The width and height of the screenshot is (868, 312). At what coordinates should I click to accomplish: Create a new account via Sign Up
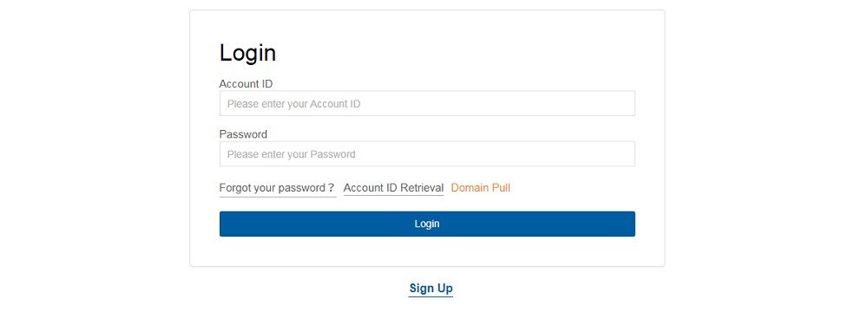431,289
